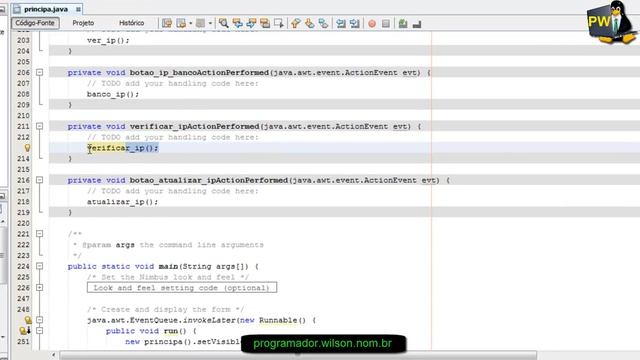Click 'botao_ip_bancoActionPerformed' method name
This screenshot has height=360, width=640.
[199, 73]
